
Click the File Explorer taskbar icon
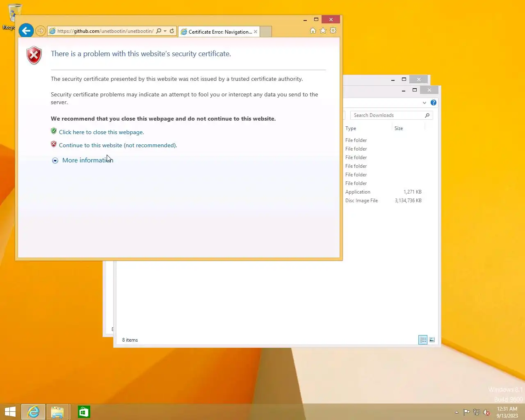click(x=57, y=412)
